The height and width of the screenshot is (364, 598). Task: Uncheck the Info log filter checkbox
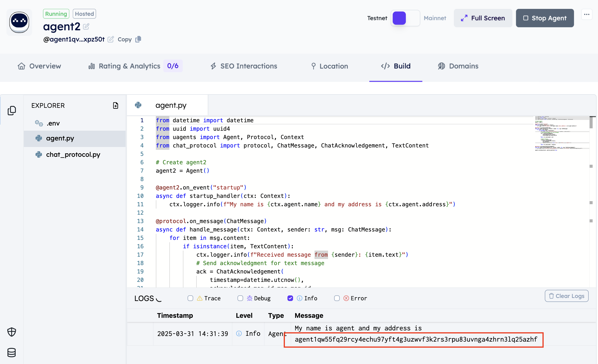pos(290,298)
